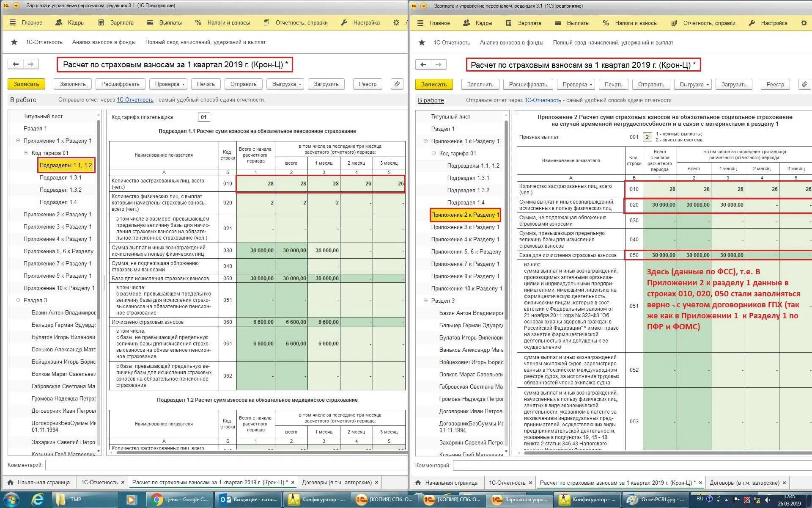The height and width of the screenshot is (508, 812).
Task: Click the back arrow in left report window
Action: (16, 64)
